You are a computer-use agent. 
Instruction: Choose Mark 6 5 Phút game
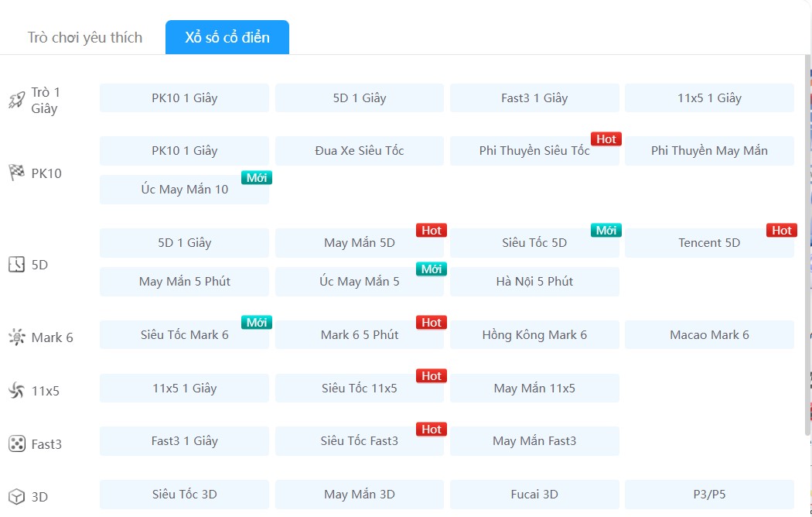click(x=360, y=334)
